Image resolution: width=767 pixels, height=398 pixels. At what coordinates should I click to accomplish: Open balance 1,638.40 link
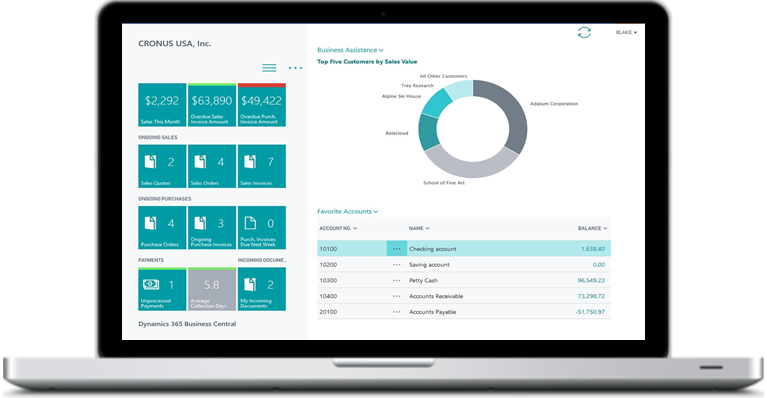[x=593, y=249]
